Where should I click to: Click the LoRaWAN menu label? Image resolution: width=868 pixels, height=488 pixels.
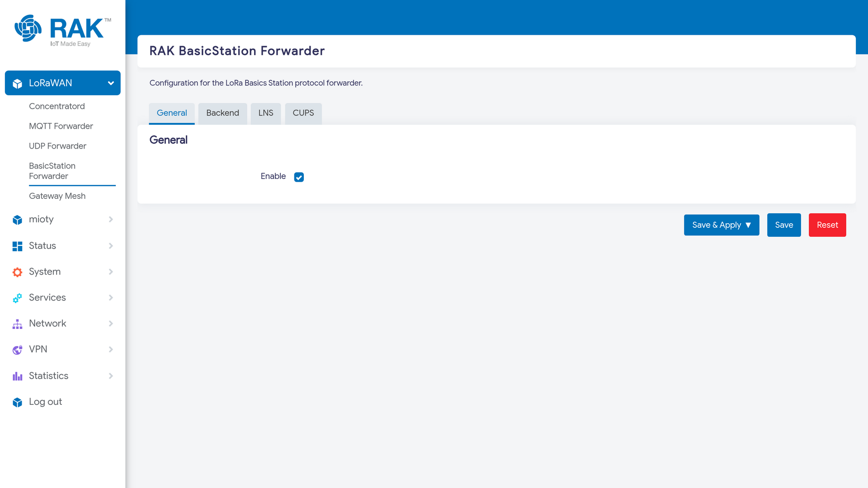point(50,83)
